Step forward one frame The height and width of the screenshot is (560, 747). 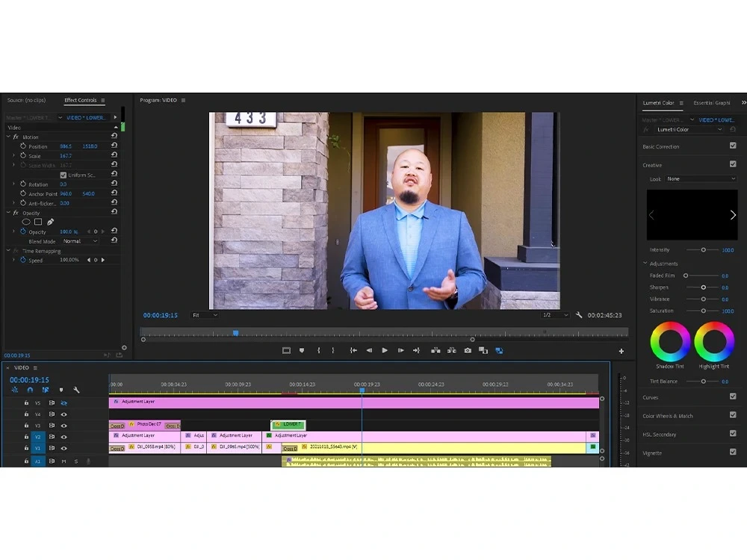[400, 350]
